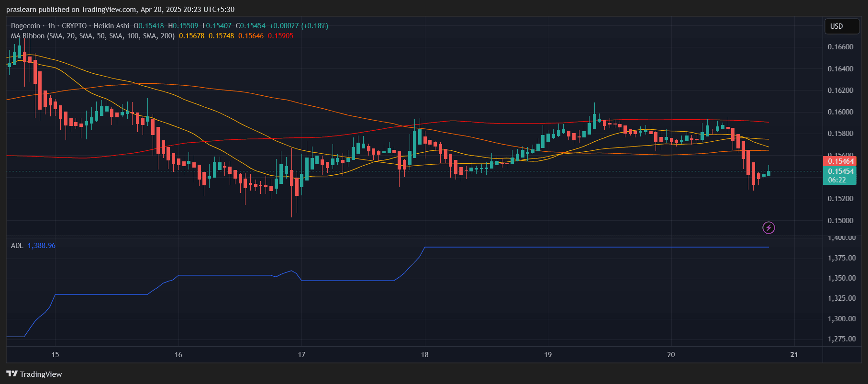The height and width of the screenshot is (384, 868).
Task: Click the green 0.15454 current price label
Action: [x=840, y=171]
